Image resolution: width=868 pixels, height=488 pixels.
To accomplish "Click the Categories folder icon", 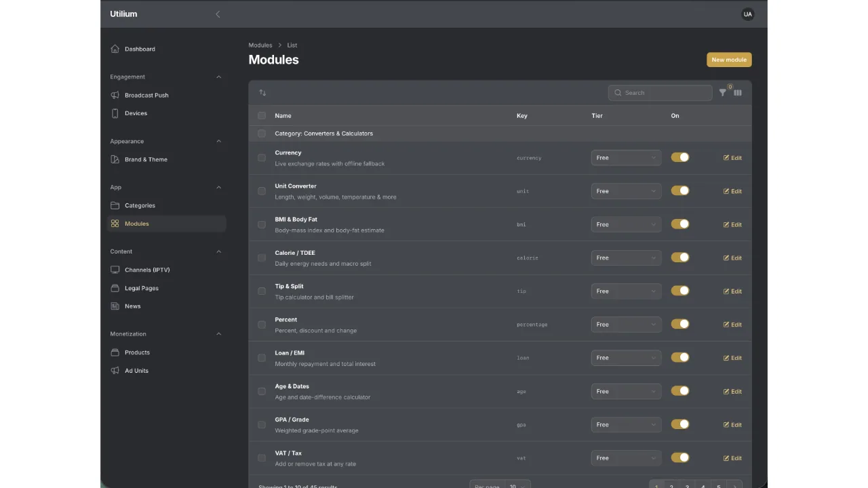I will click(x=115, y=205).
